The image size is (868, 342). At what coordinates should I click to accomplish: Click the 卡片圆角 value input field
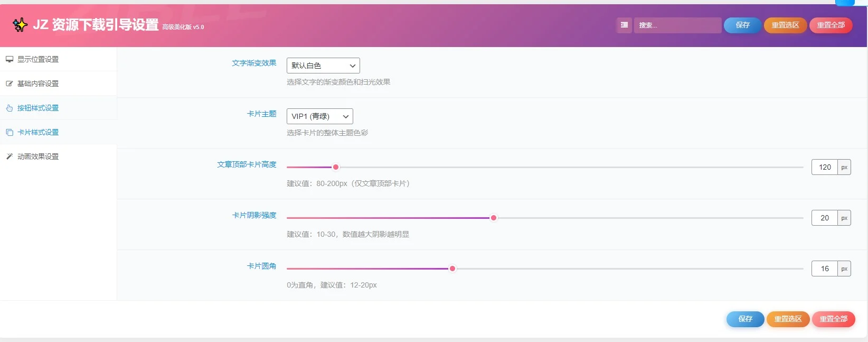(x=824, y=269)
